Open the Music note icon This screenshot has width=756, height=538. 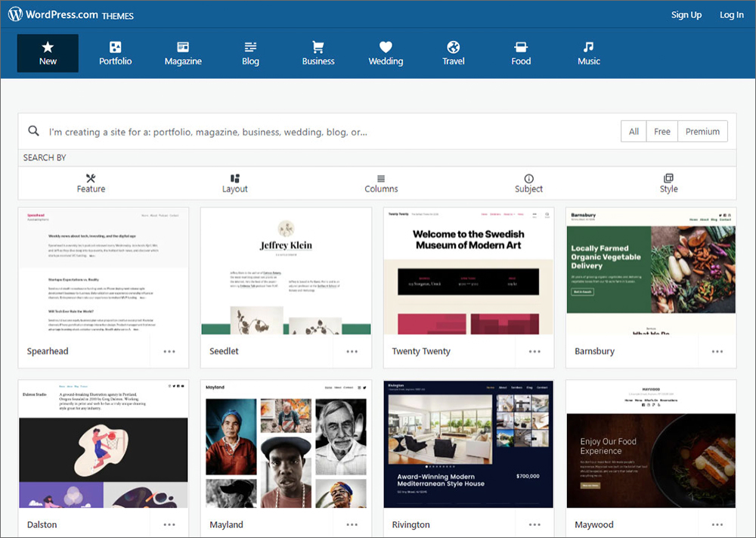[x=588, y=47]
